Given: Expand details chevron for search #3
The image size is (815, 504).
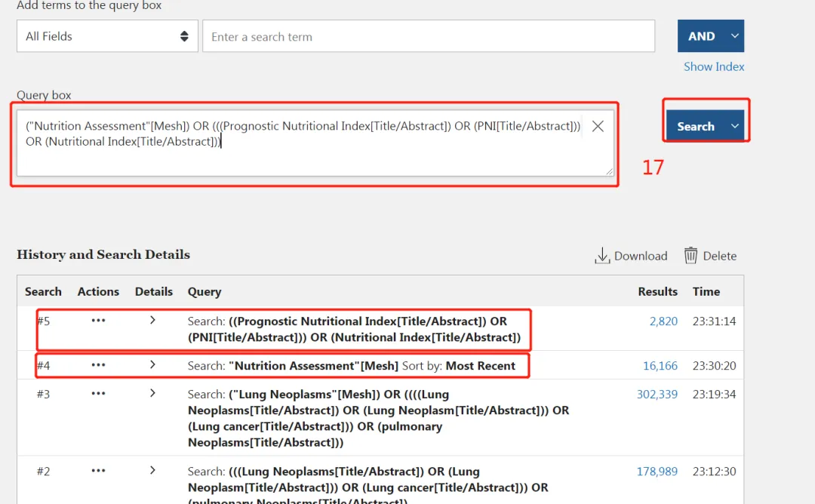Looking at the screenshot, I should tap(152, 393).
